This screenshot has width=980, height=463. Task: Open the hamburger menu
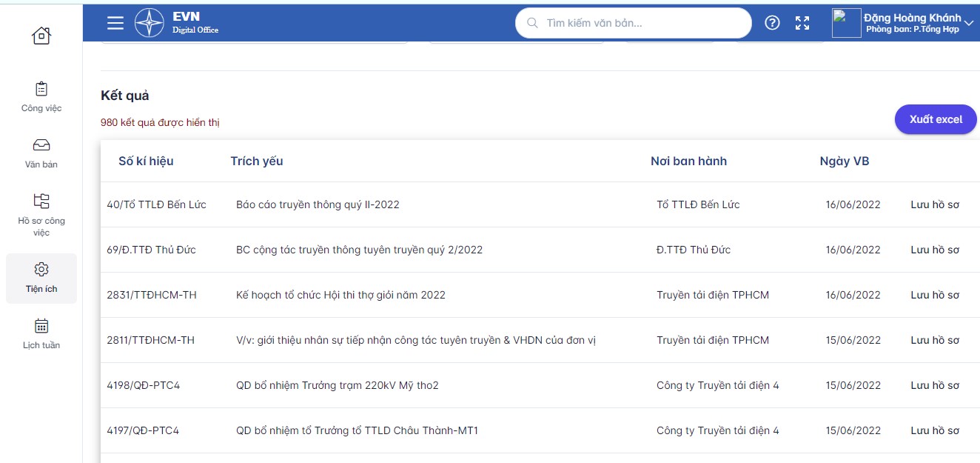pos(115,23)
